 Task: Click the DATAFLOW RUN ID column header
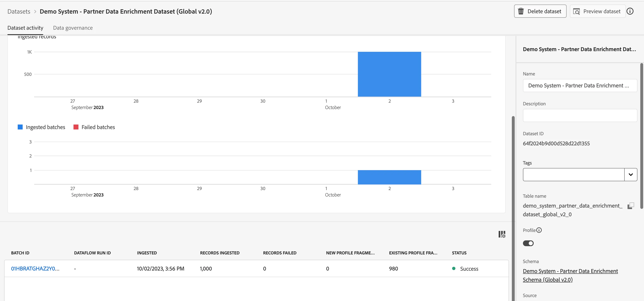coord(92,253)
